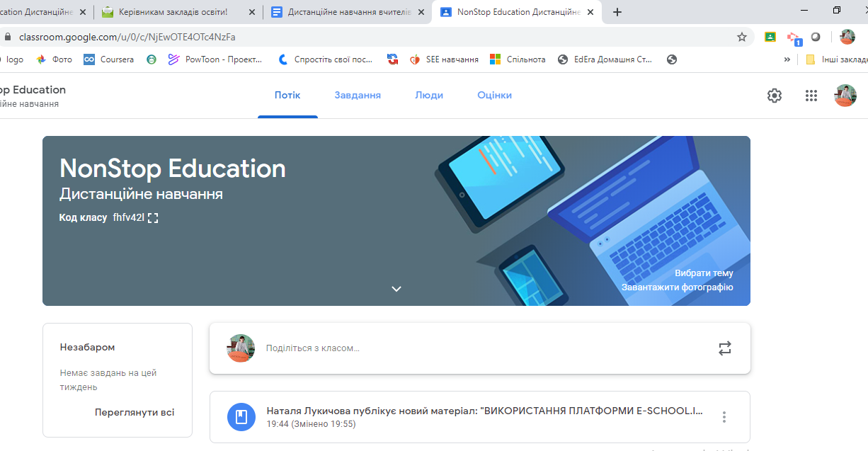The image size is (868, 451).
Task: Click Дистанційне навчання subtitle on banner
Action: pyautogui.click(x=141, y=194)
